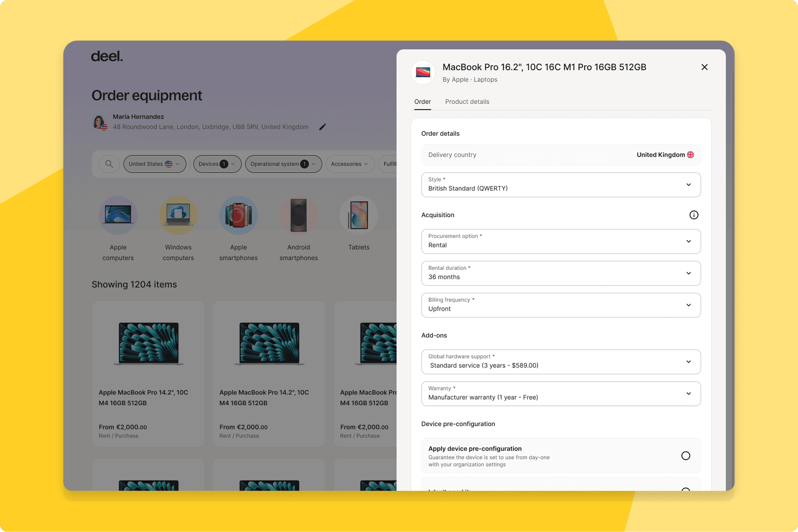Image resolution: width=798 pixels, height=532 pixels.
Task: Click the 'Add-ons' section heading
Action: click(434, 335)
